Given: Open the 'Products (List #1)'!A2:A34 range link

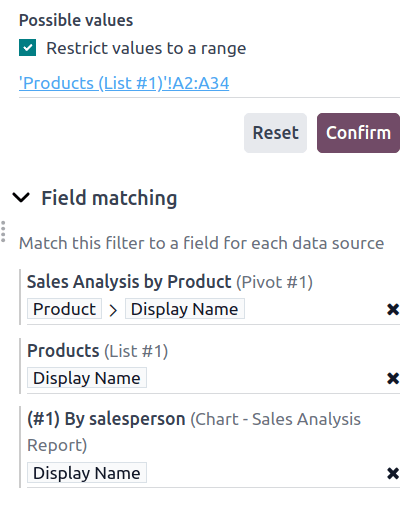Looking at the screenshot, I should [124, 83].
